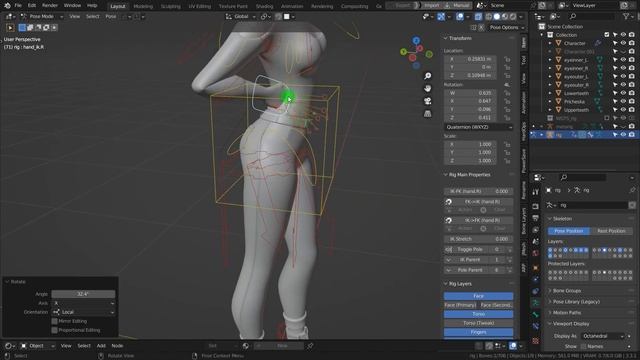Check the Show Names checkbox

pyautogui.click(x=583, y=347)
